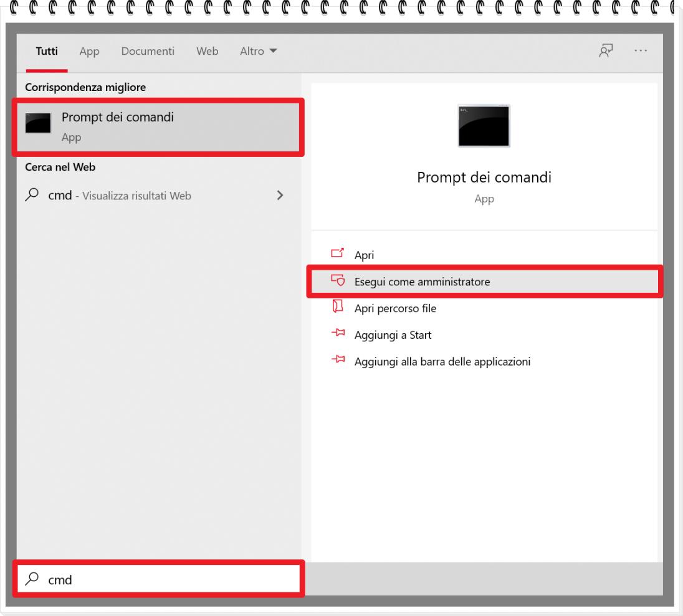
Task: Click the three-dots more options icon
Action: coord(640,51)
